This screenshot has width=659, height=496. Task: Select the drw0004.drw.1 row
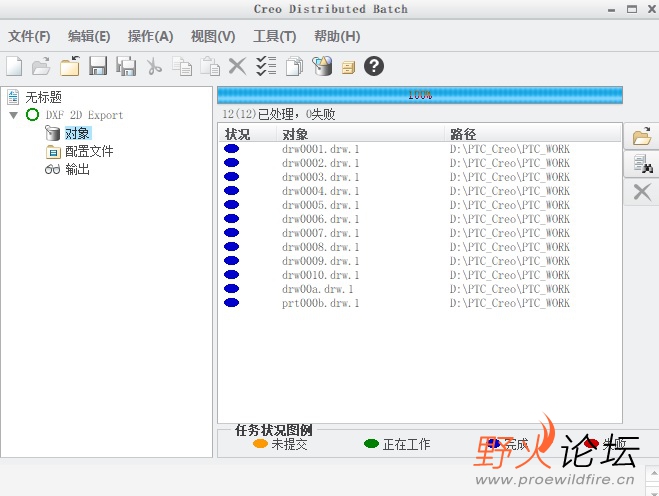coord(420,191)
